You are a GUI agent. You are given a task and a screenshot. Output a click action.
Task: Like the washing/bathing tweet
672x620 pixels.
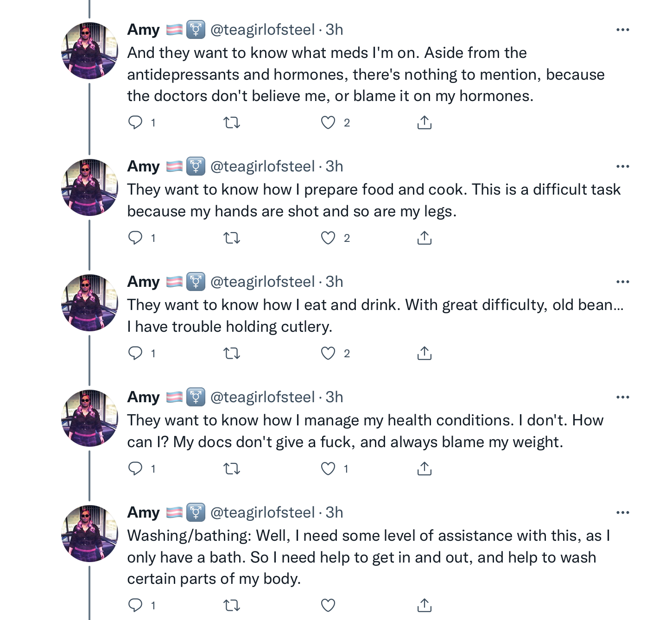click(328, 605)
